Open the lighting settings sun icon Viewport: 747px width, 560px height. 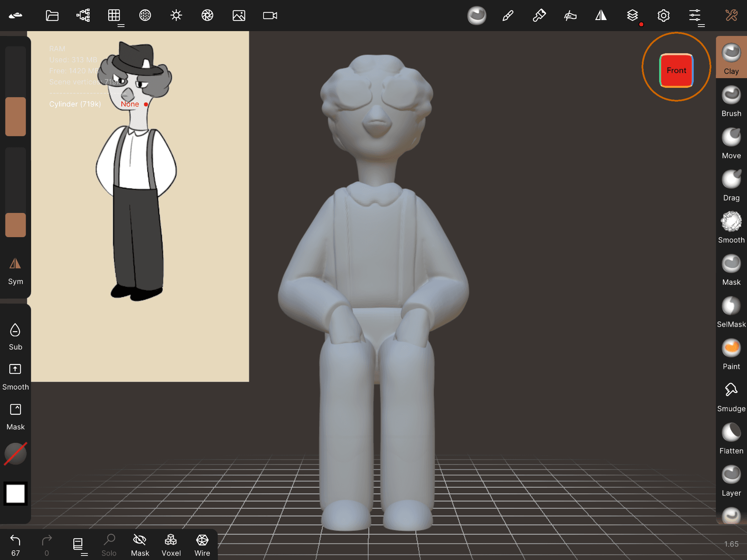click(176, 16)
